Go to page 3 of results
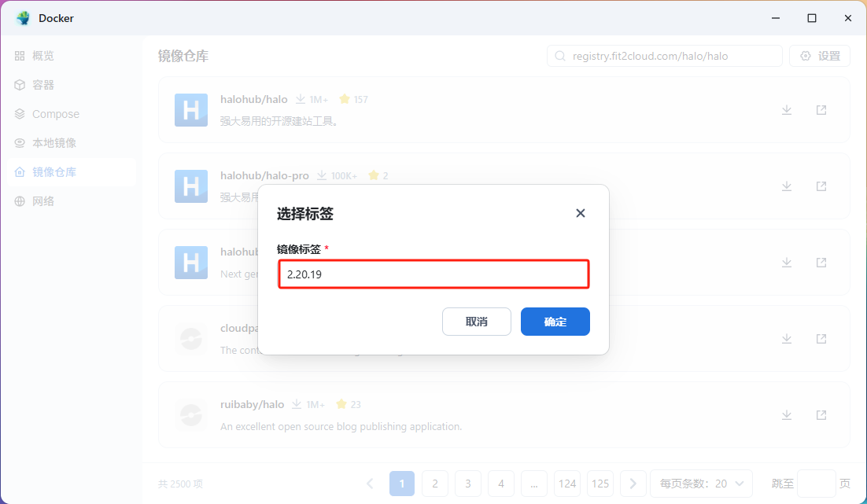This screenshot has width=867, height=504. point(468,484)
